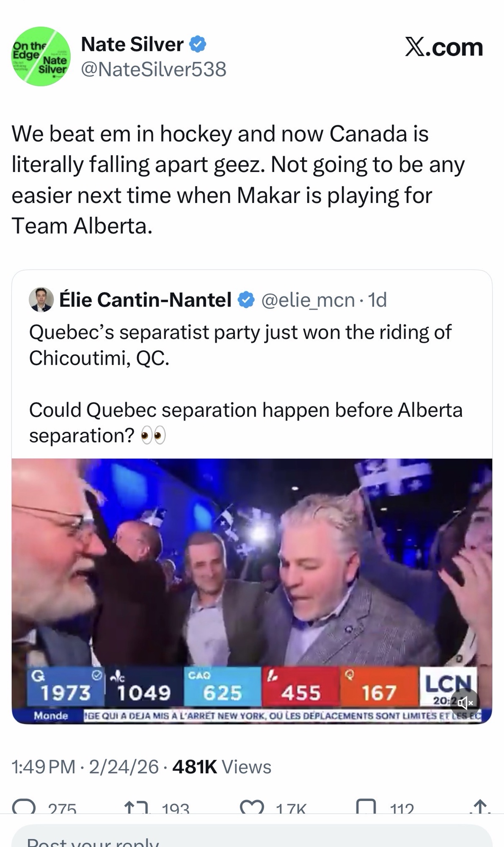Click the Nate Silver display name
The height and width of the screenshot is (847, 504).
pyautogui.click(x=132, y=44)
